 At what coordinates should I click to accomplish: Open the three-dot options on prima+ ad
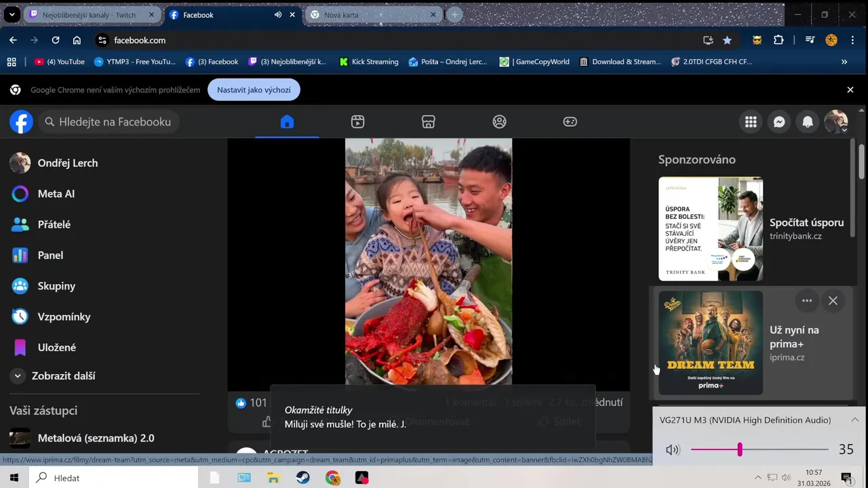pyautogui.click(x=807, y=301)
